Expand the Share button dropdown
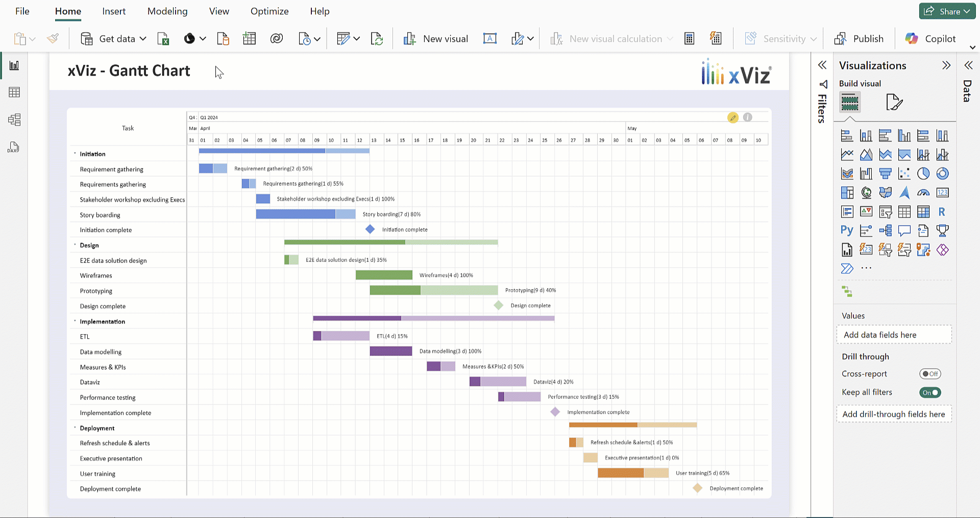Screen dimensions: 980x518 point(966,11)
